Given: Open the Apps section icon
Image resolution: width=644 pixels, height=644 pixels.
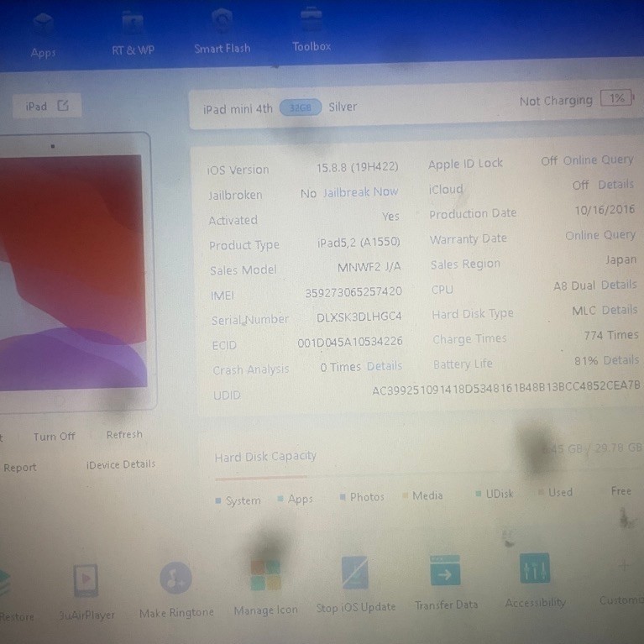Looking at the screenshot, I should [43, 23].
